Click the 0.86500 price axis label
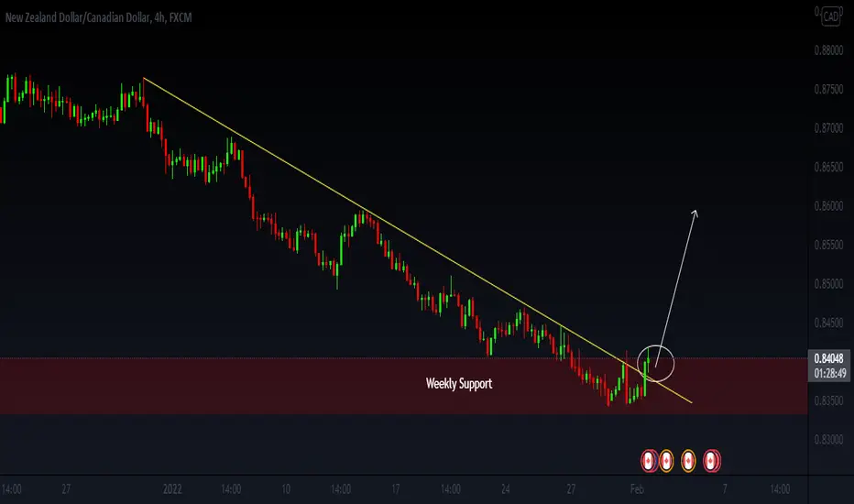 828,168
